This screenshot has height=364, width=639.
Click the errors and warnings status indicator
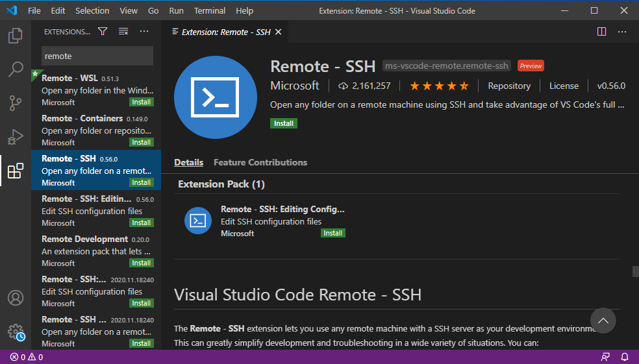pyautogui.click(x=27, y=357)
